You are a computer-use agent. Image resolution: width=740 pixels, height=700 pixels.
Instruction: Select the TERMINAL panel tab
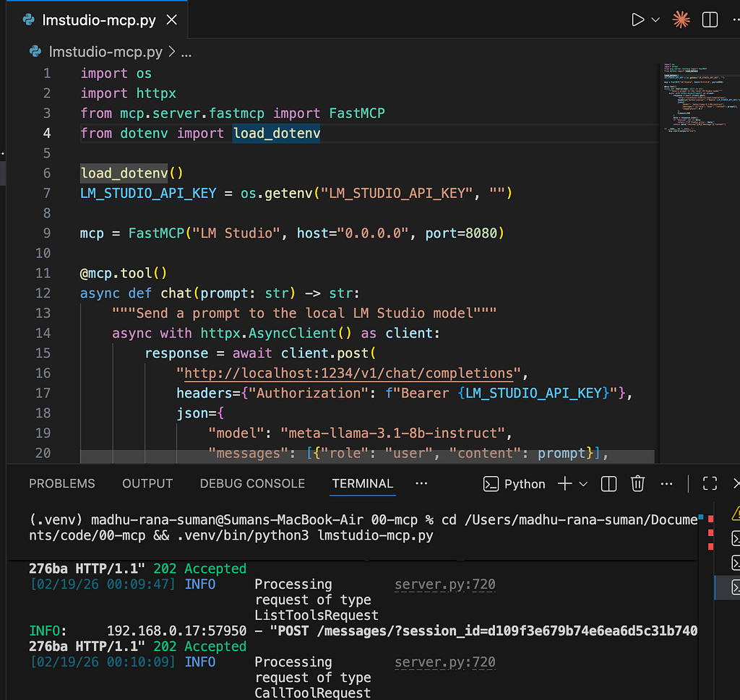click(x=363, y=483)
